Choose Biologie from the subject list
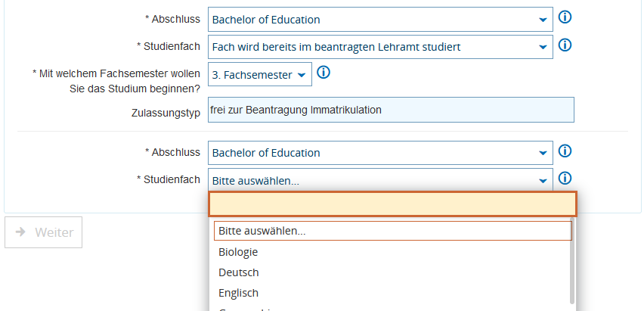Screen dimensions: 644x311 tap(239, 252)
